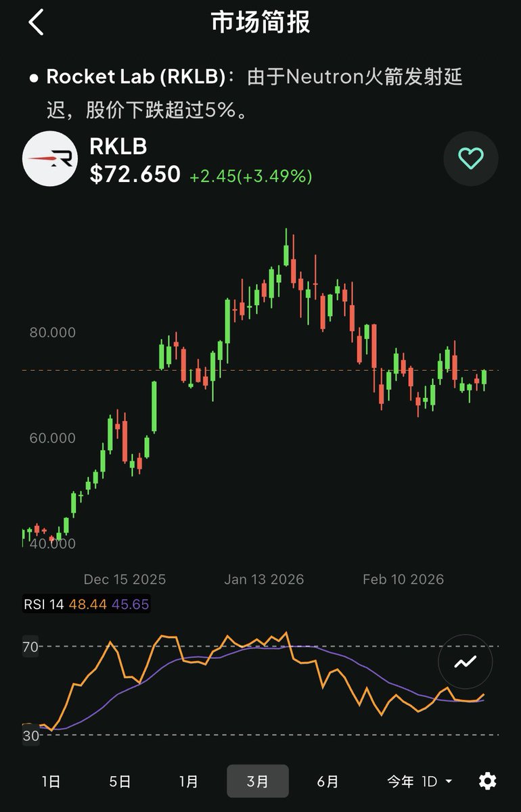
Task: Go back using the left chevron arrow
Action: coord(37,22)
